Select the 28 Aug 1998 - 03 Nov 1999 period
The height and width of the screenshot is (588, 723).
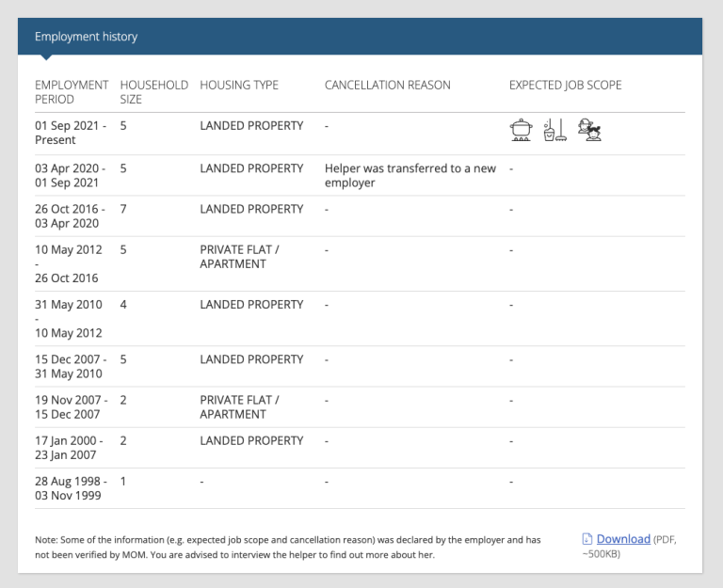point(71,488)
